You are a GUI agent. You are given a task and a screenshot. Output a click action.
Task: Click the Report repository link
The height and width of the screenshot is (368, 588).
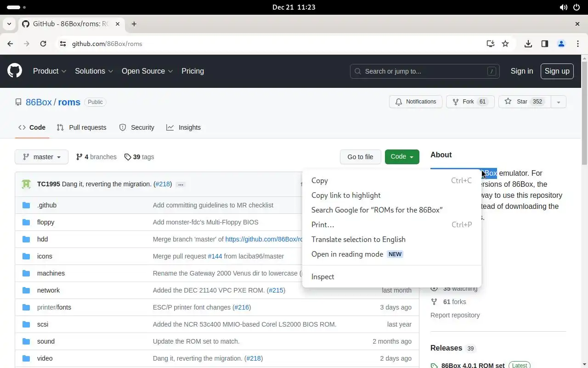coord(455,315)
